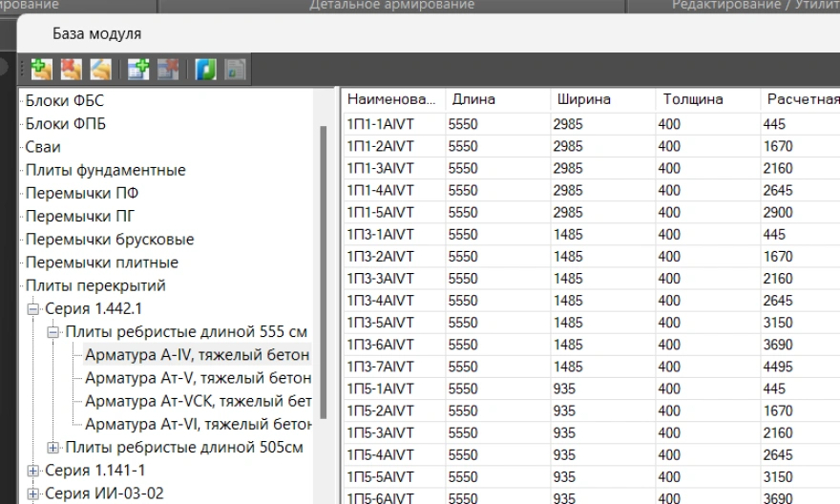840x504 pixels.
Task: Click the add table record icon
Action: pos(140,69)
